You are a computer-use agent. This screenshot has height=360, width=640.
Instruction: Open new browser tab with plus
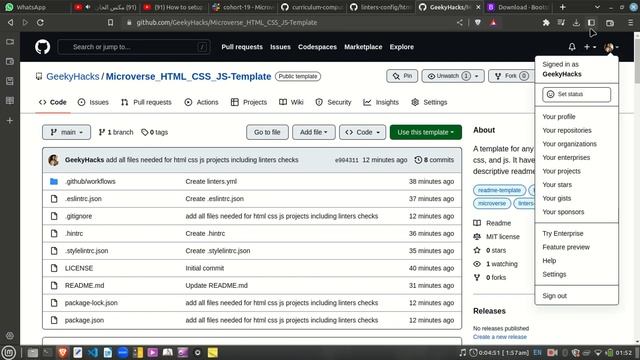(x=562, y=7)
